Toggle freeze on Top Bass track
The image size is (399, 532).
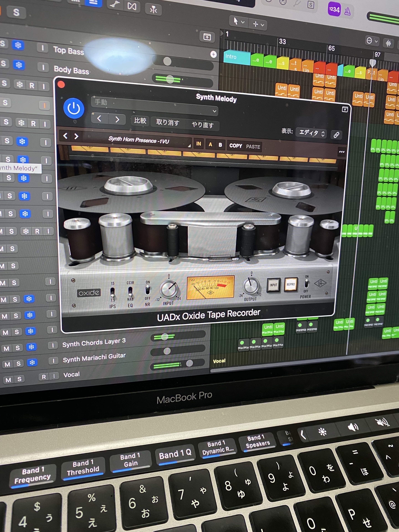[18, 45]
